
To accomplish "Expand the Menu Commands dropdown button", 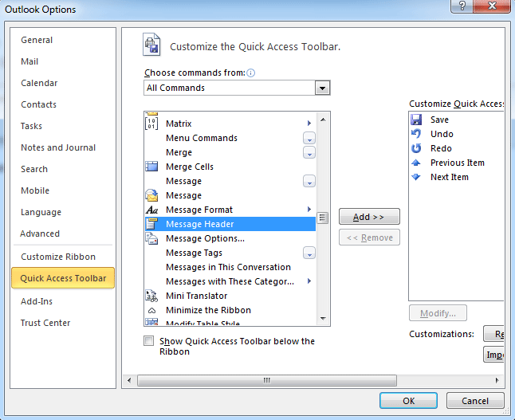I will pyautogui.click(x=309, y=138).
